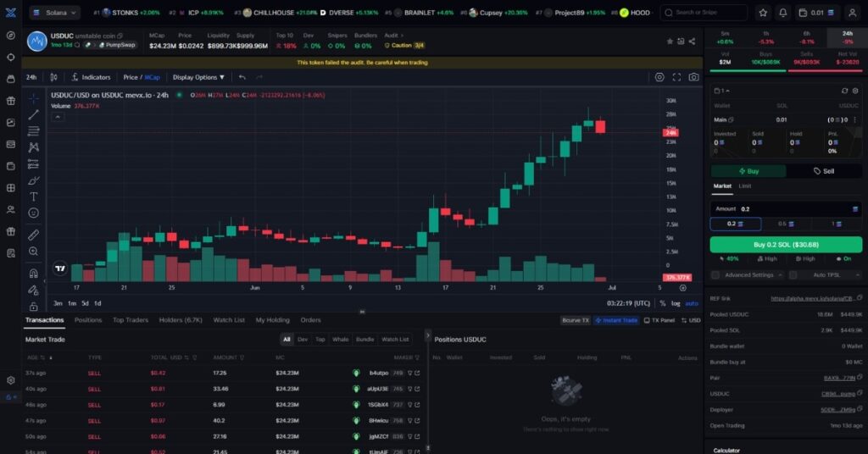Add USDUC token to favorites star
Image resolution: width=868 pixels, height=454 pixels.
(x=670, y=42)
